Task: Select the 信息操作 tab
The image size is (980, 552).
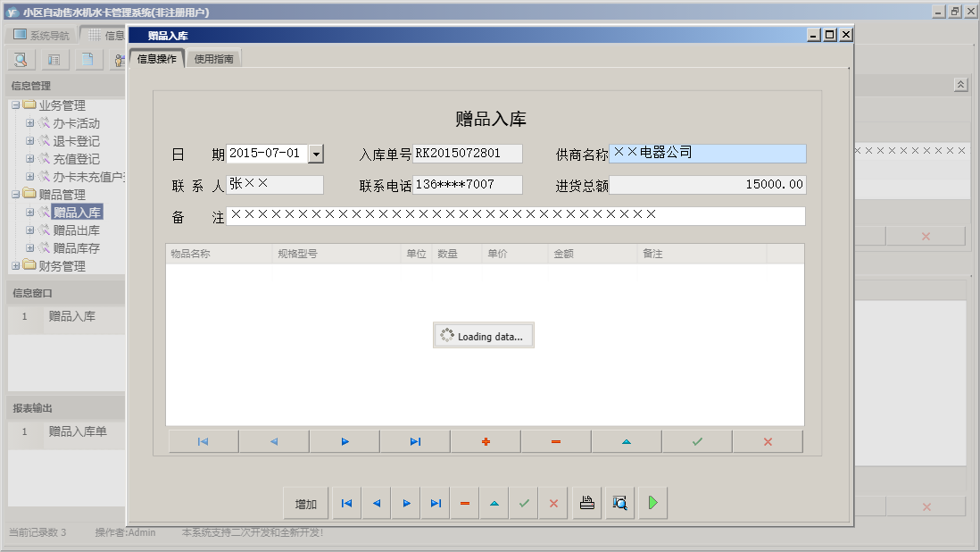Action: [157, 56]
